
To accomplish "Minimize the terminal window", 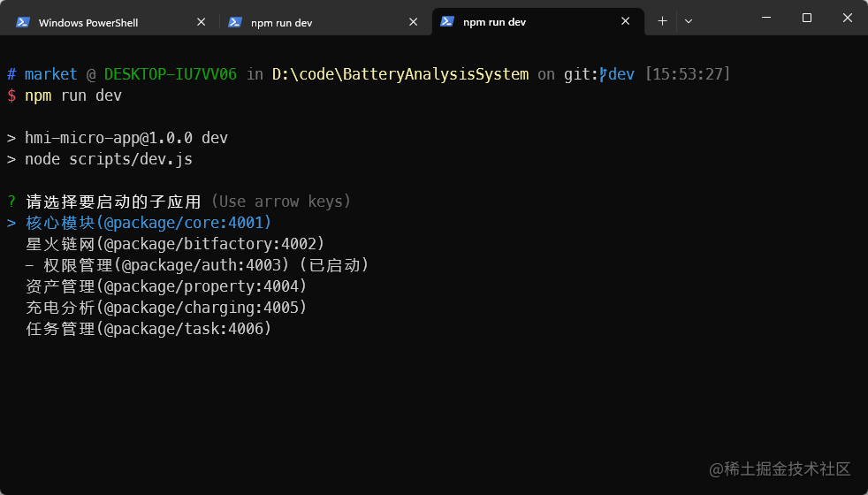I will [x=766, y=18].
